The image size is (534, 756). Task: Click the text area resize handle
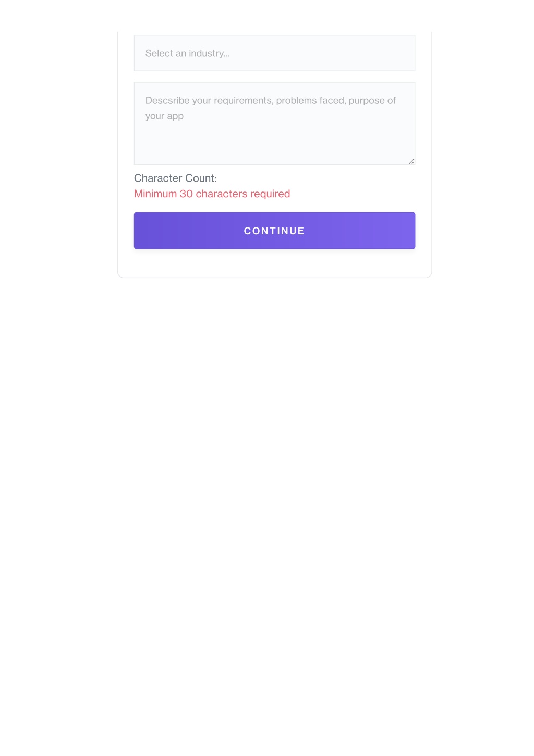point(411,161)
